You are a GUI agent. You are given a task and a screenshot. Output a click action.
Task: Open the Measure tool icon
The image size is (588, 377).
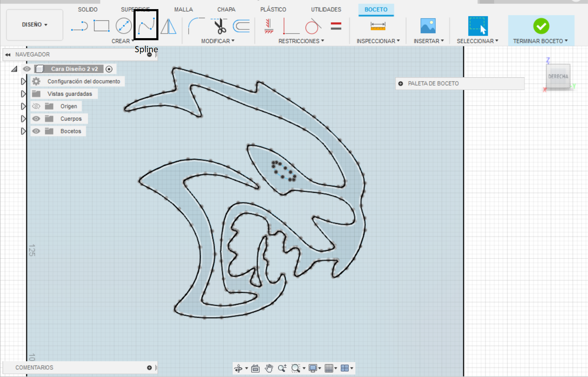(378, 26)
